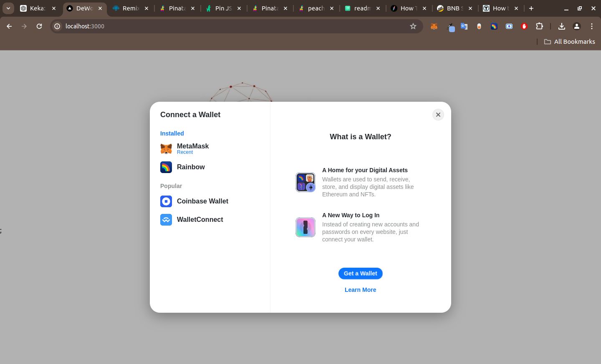The height and width of the screenshot is (364, 601).
Task: Click the Get a Wallet button
Action: pos(361,274)
